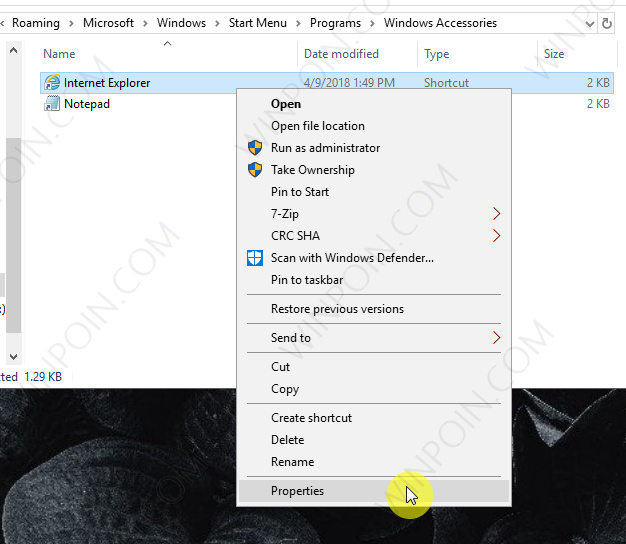This screenshot has width=626, height=544.
Task: Click the shield icon beside Take Ownership
Action: tap(255, 170)
